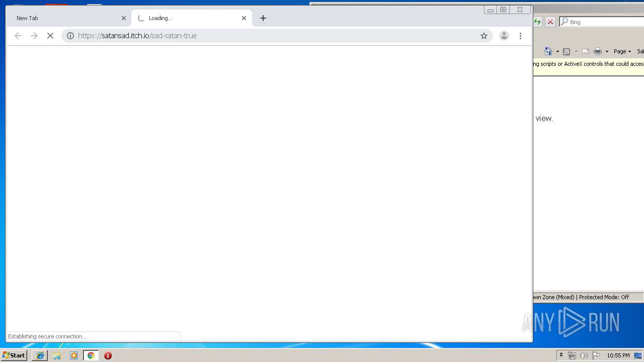Viewport: 644px width, 362px height.
Task: Select the Loading... tab in Chrome
Action: (191, 18)
